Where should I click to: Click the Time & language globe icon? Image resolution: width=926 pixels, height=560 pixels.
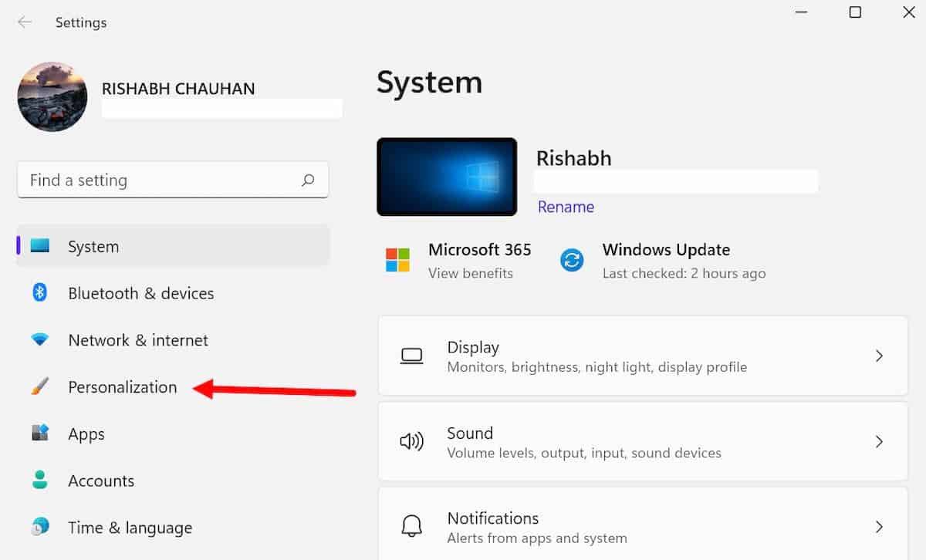[x=39, y=528]
